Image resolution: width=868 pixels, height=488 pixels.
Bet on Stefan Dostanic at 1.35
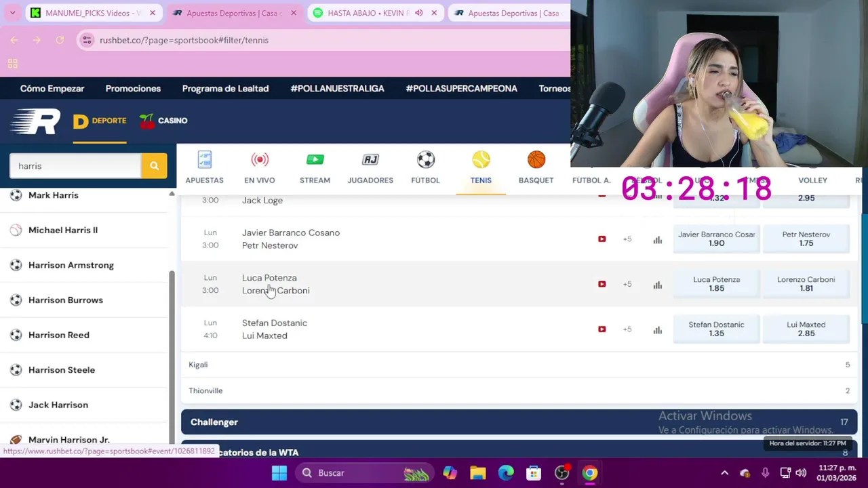(x=716, y=329)
